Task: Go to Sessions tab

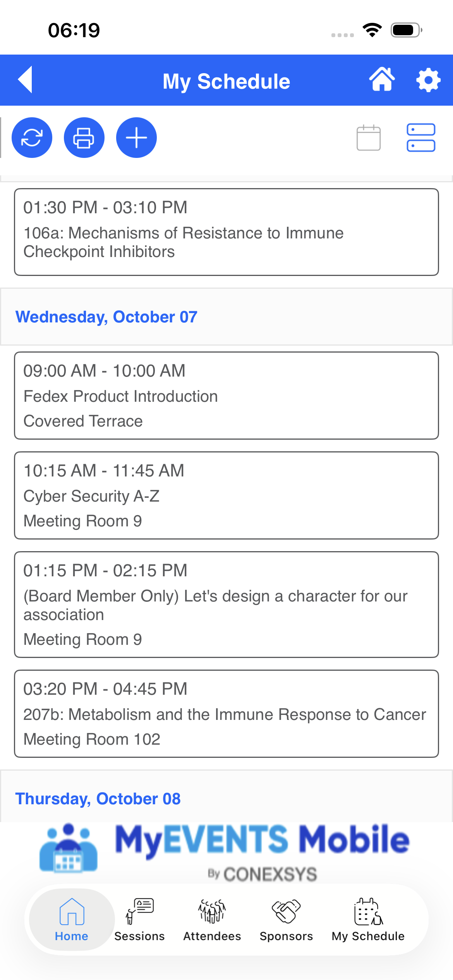Action: pyautogui.click(x=139, y=920)
